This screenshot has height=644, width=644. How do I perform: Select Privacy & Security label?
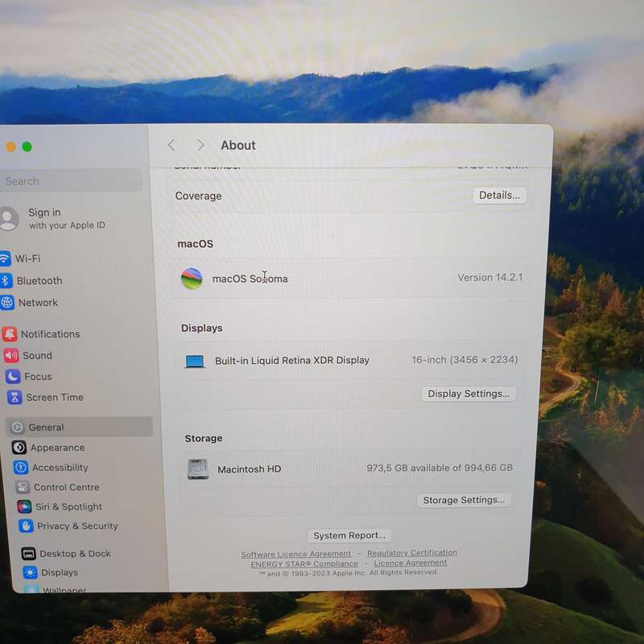point(77,526)
